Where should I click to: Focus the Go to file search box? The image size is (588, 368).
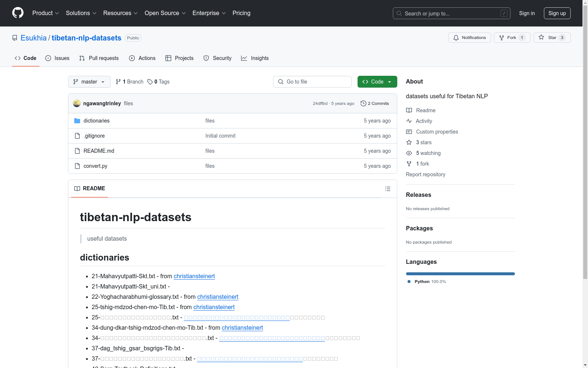tap(312, 82)
